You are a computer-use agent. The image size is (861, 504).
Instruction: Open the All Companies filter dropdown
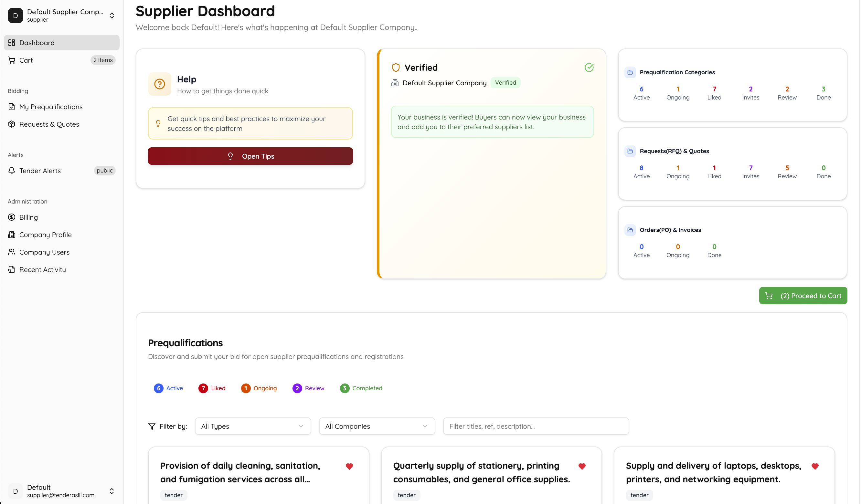tap(377, 426)
